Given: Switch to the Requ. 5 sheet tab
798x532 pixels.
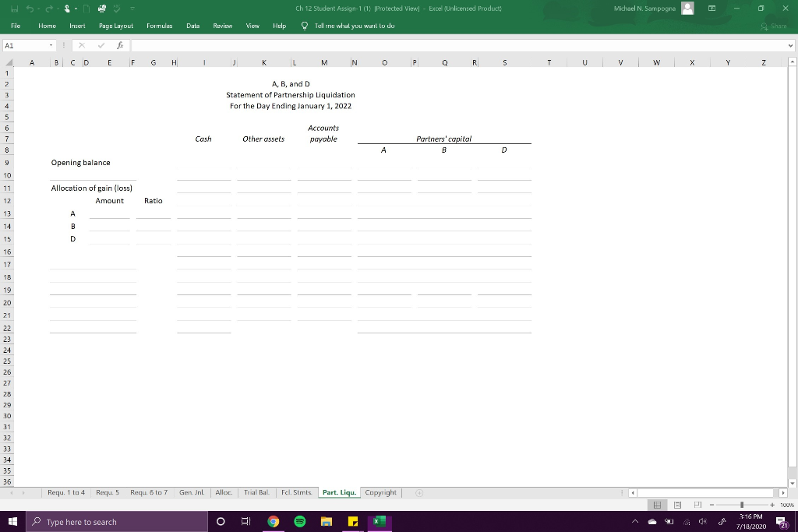Looking at the screenshot, I should (108, 492).
